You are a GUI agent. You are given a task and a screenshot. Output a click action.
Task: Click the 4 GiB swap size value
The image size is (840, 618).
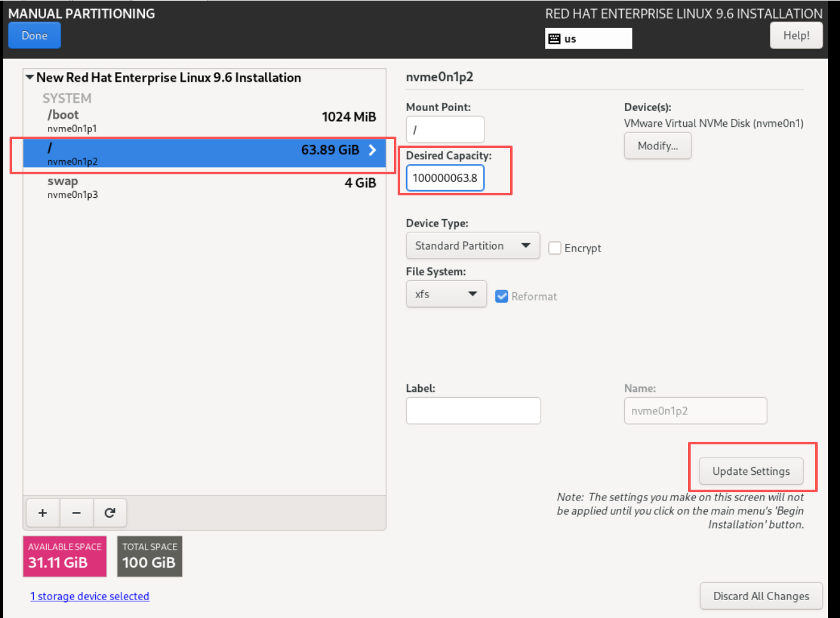click(x=360, y=183)
